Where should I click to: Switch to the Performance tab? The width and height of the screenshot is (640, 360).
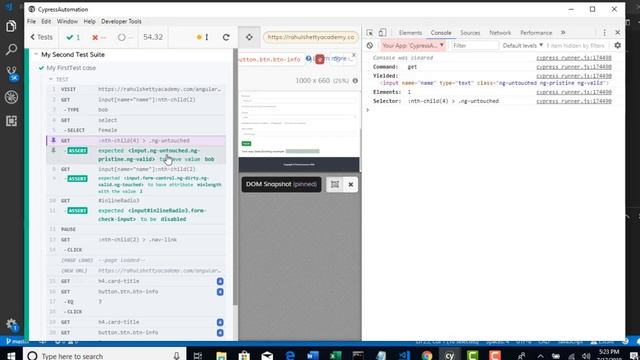click(x=536, y=33)
